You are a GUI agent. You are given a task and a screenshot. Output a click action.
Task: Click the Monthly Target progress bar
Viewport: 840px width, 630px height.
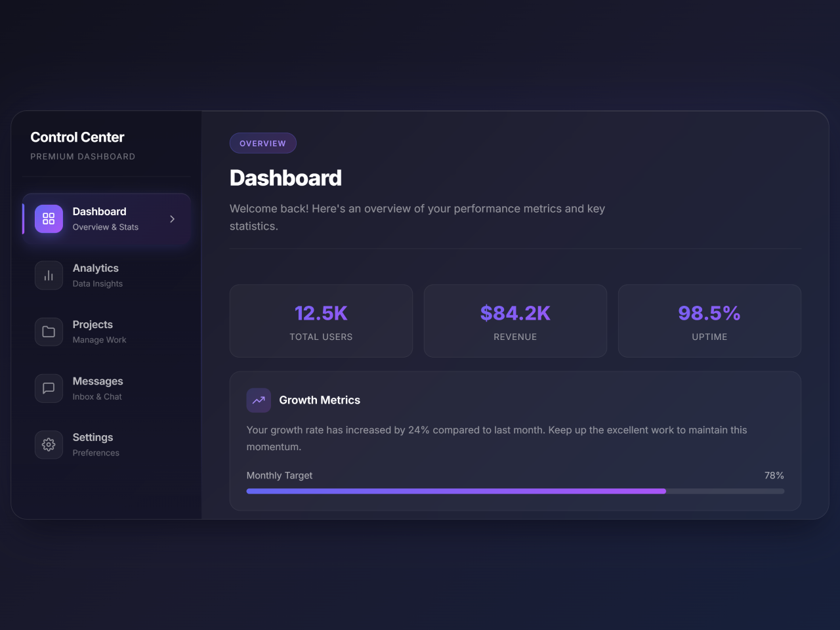[x=515, y=491]
